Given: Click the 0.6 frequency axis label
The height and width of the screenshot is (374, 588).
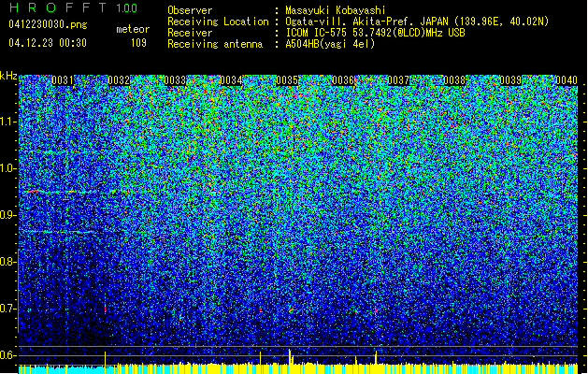Looking at the screenshot, I should point(7,355).
